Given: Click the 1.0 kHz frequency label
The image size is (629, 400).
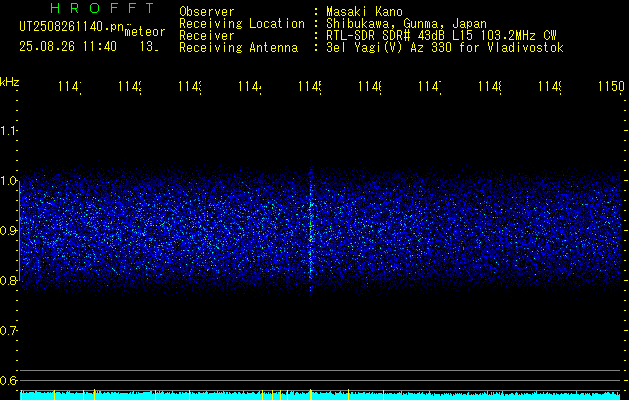Looking at the screenshot, I should (x=8, y=181).
